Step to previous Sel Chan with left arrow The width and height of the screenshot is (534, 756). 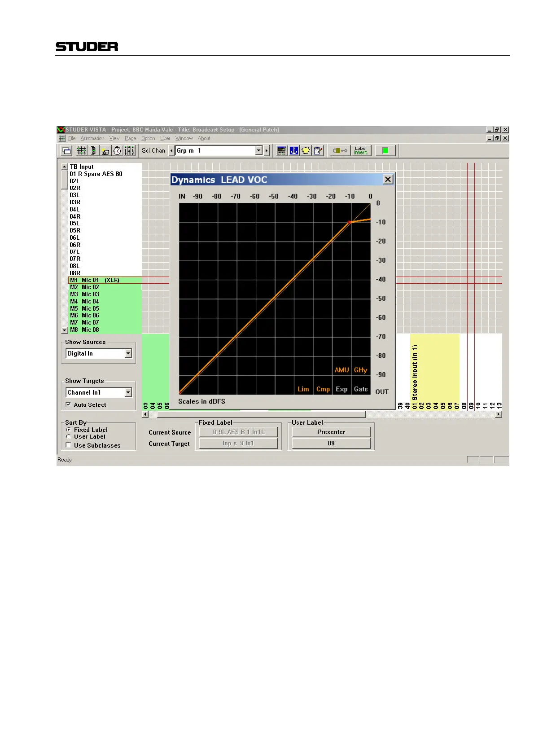[171, 151]
